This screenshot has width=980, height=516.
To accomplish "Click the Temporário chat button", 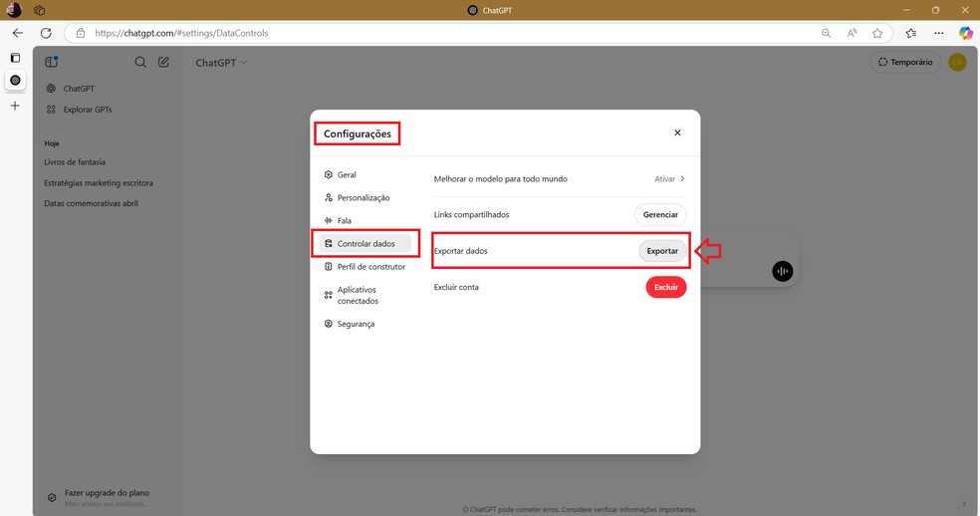I will tap(905, 62).
